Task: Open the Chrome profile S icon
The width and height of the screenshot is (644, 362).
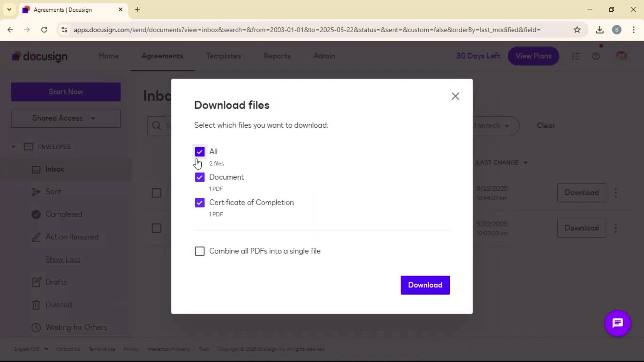Action: point(616,30)
